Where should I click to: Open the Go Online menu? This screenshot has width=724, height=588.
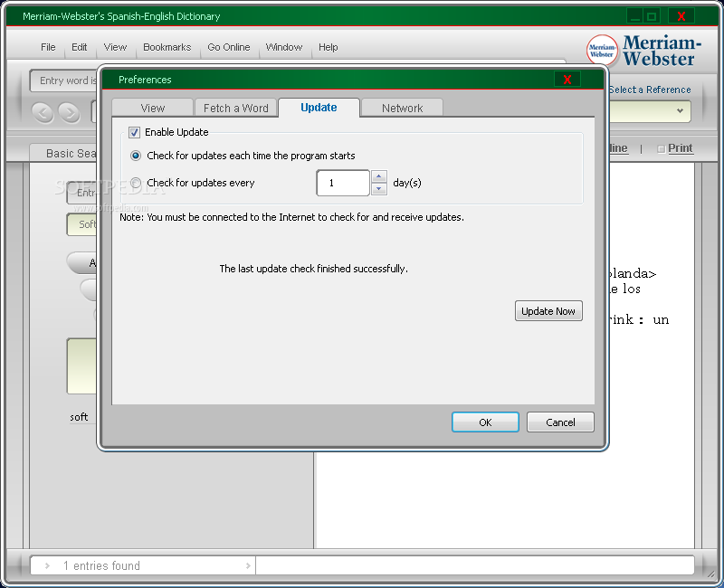tap(229, 47)
